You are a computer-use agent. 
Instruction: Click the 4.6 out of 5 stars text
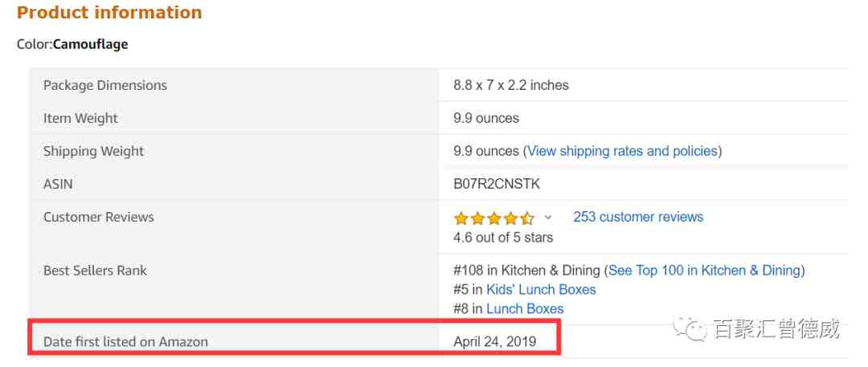pyautogui.click(x=503, y=238)
